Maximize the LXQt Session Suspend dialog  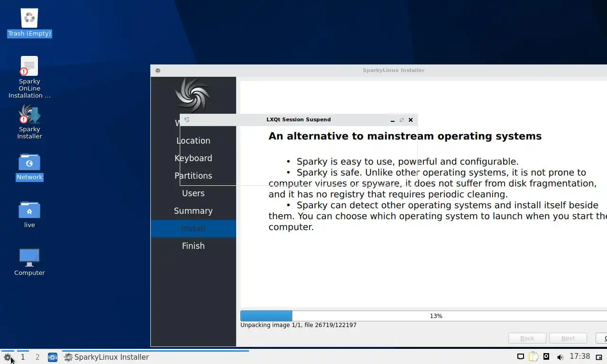point(402,120)
